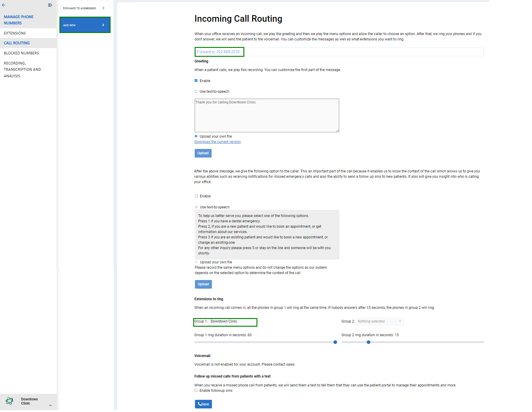Click the greeting message text area
Image resolution: width=532 pixels, height=412 pixels.
click(x=267, y=115)
